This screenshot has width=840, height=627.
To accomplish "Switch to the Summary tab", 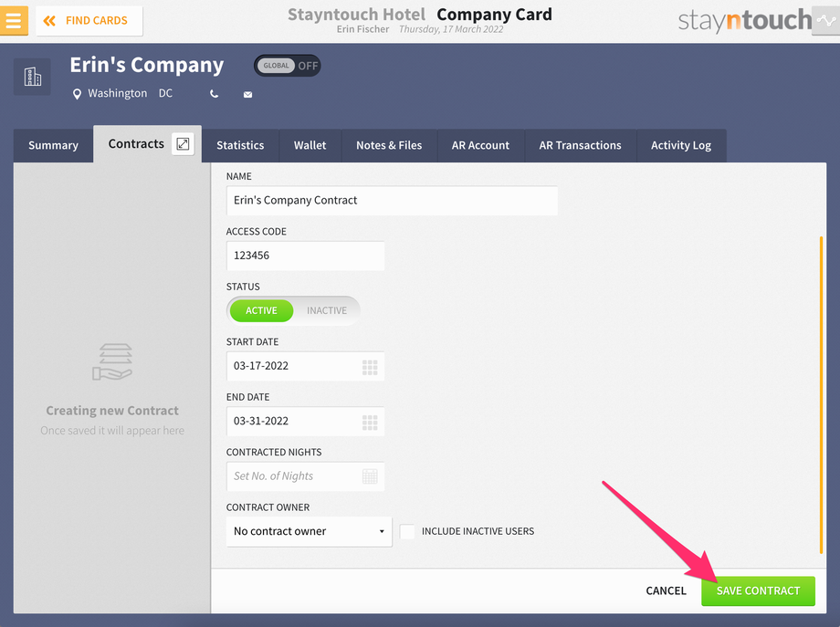I will click(53, 145).
